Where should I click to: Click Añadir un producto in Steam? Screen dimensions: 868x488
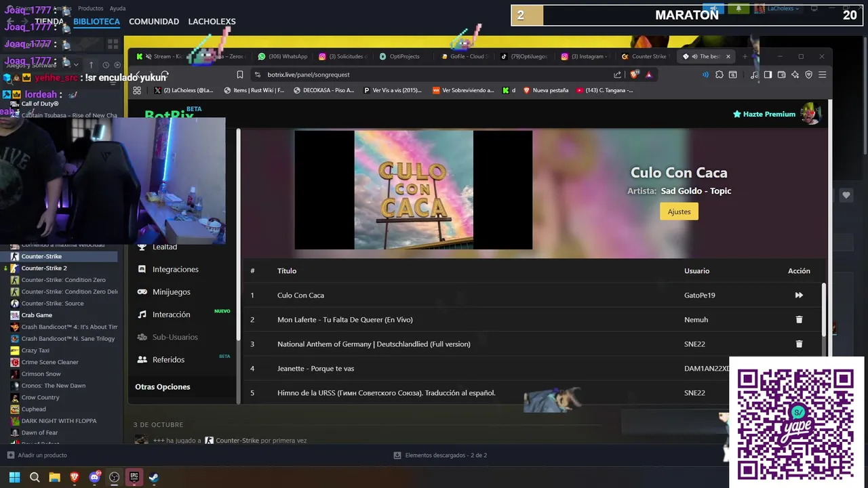[37, 455]
